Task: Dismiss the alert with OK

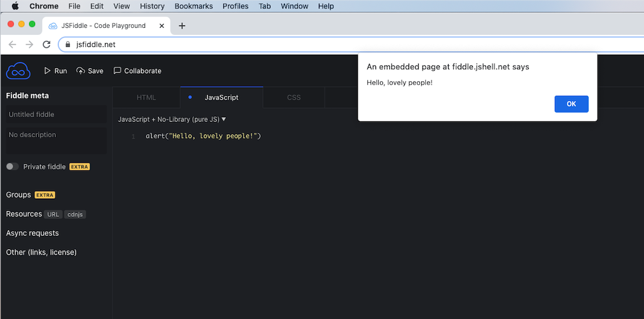Action: (x=571, y=104)
